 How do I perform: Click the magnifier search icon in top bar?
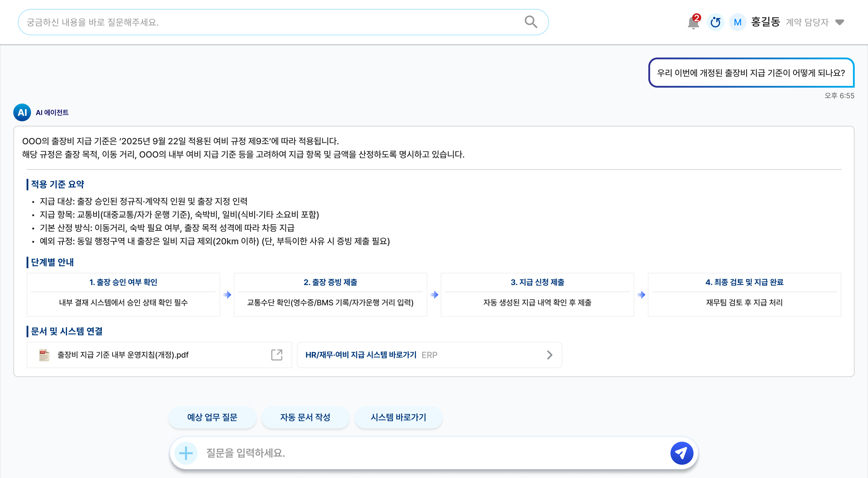coord(531,22)
